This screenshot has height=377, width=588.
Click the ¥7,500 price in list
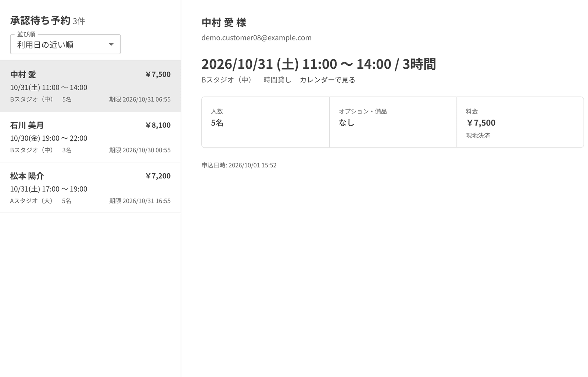point(158,74)
